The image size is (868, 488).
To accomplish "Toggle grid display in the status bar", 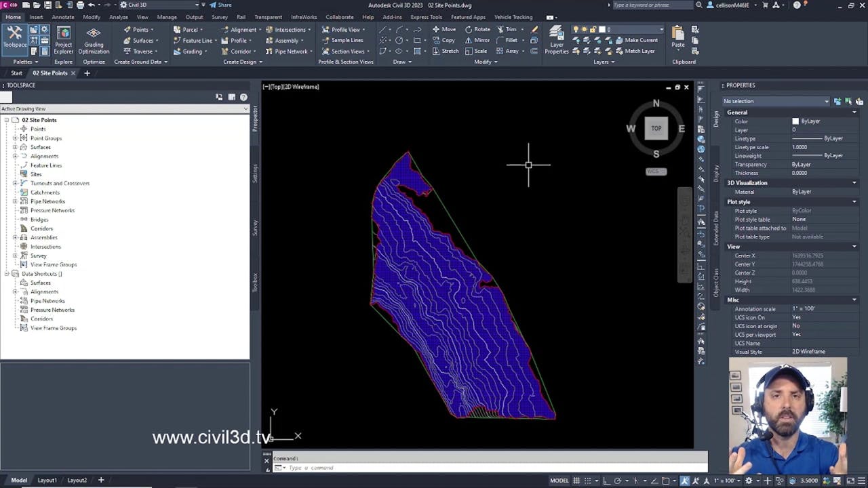I will pos(576,480).
